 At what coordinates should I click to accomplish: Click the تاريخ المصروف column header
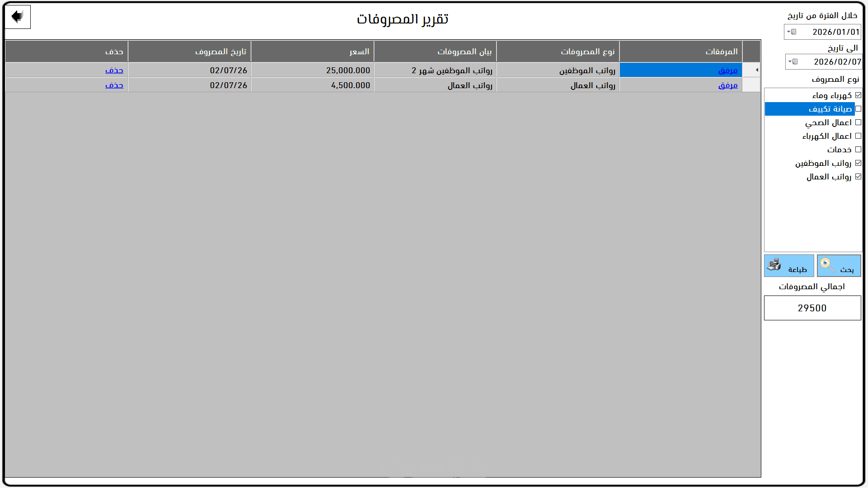pos(189,52)
